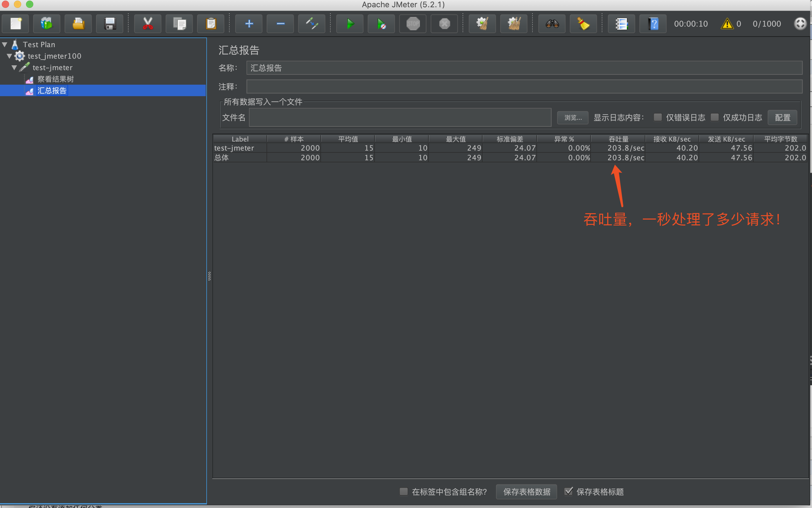Click the Clear All results icon
Screen dimensions: 812x508
coord(514,24)
